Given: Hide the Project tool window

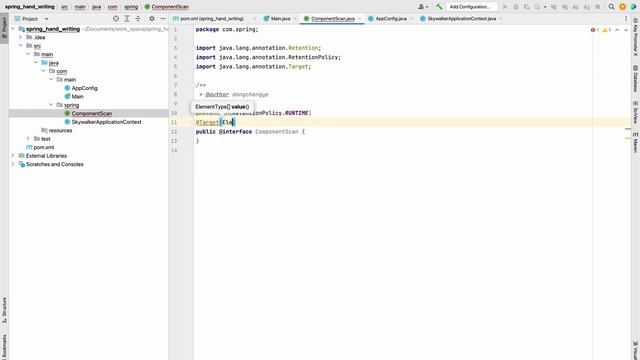Looking at the screenshot, I should tap(163, 19).
